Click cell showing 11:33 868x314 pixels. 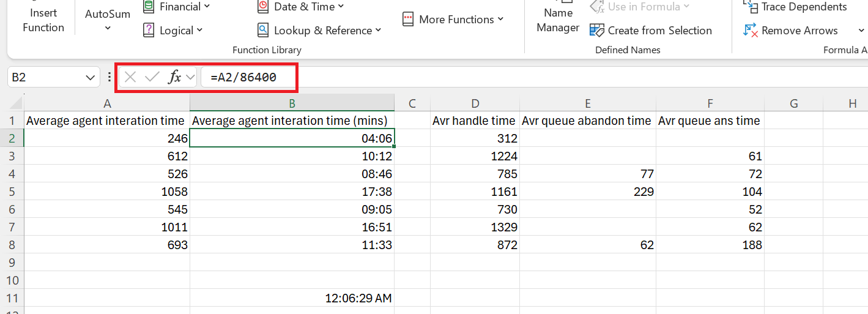click(292, 245)
